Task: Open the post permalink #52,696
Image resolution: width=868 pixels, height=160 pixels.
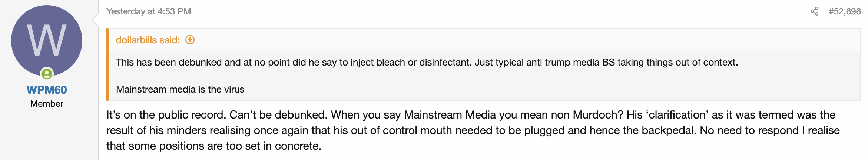Action: 845,11
